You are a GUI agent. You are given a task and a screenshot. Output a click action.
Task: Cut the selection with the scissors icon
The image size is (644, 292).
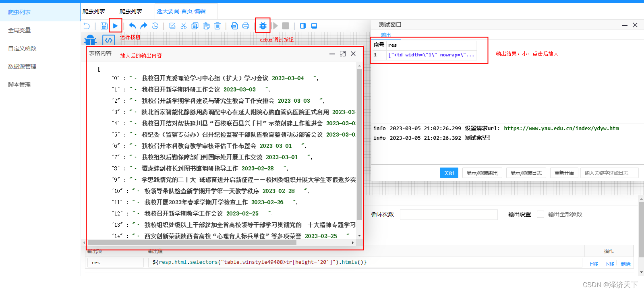184,26
